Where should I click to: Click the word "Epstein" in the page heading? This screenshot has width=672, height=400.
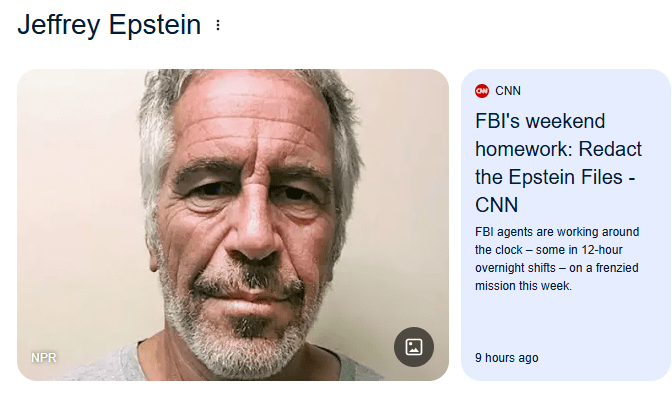point(155,25)
